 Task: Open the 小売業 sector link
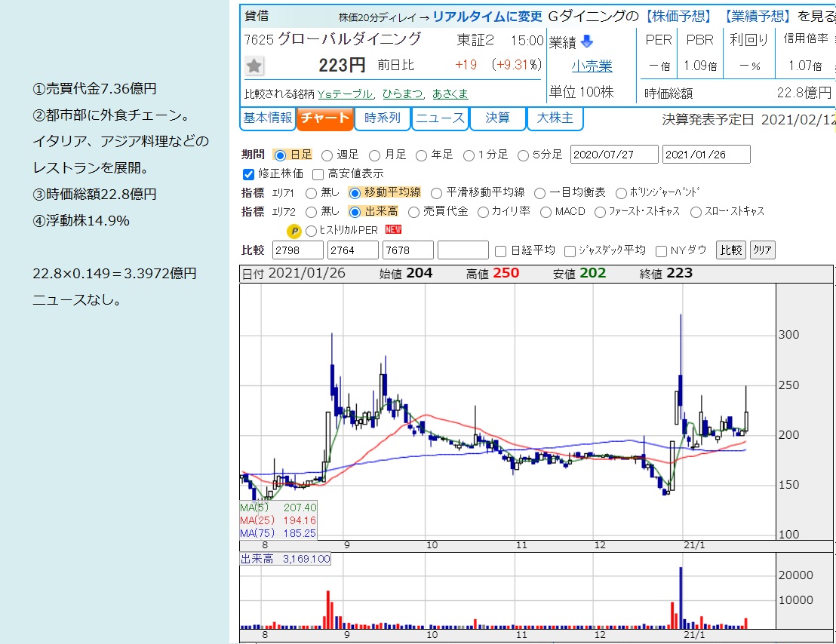(592, 66)
